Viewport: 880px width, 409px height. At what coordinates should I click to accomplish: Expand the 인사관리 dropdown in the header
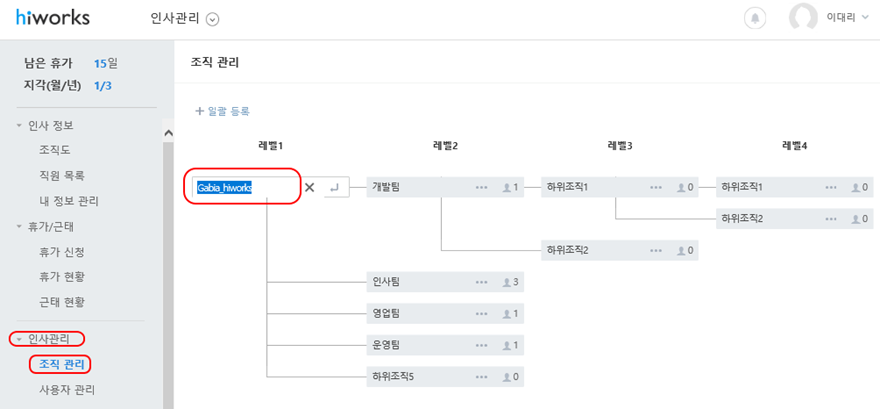click(x=213, y=19)
